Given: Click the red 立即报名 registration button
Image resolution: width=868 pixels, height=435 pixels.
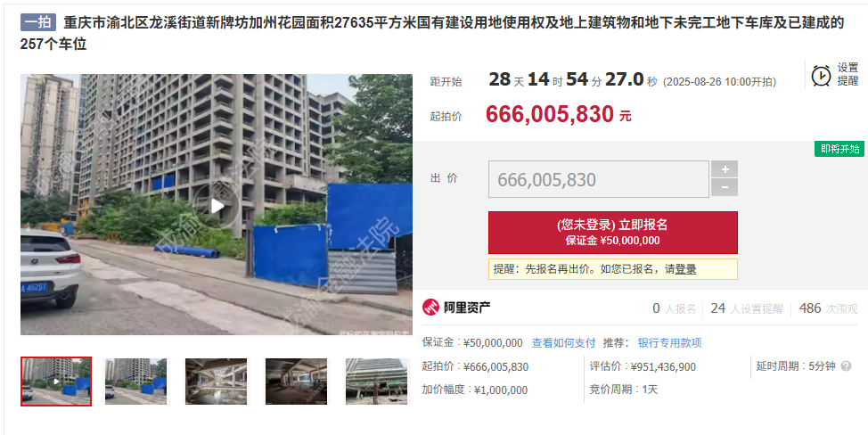Looking at the screenshot, I should point(613,233).
